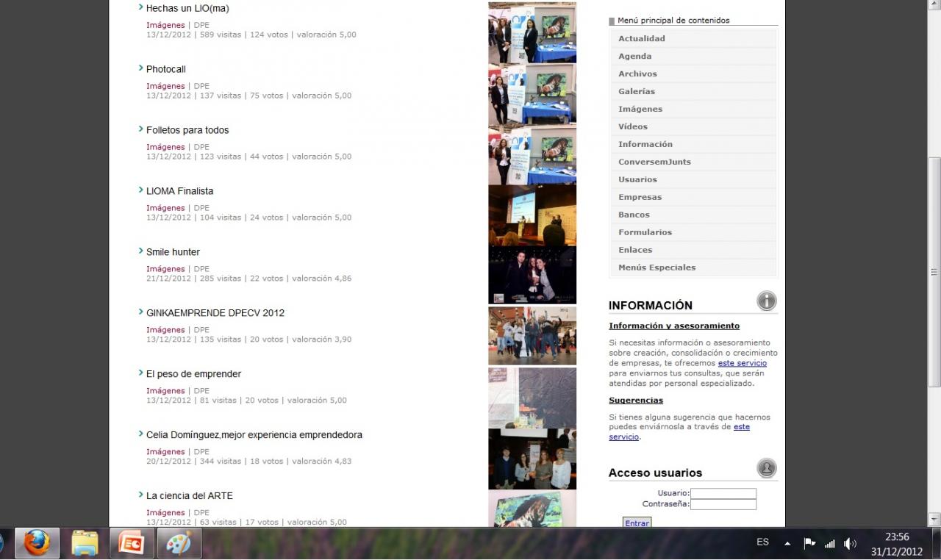The height and width of the screenshot is (560, 941).
Task: Click the page vertical scrollbar thumb
Action: [934, 272]
